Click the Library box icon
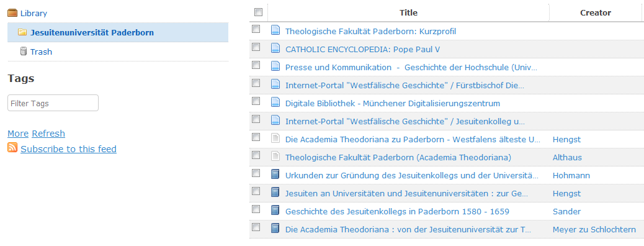This screenshot has width=644, height=246. click(x=12, y=13)
